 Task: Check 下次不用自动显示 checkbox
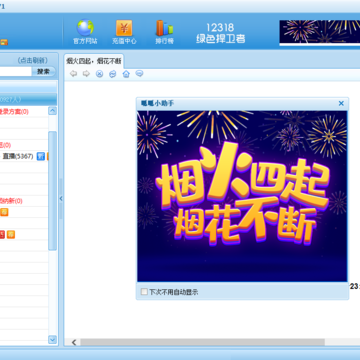point(144,292)
